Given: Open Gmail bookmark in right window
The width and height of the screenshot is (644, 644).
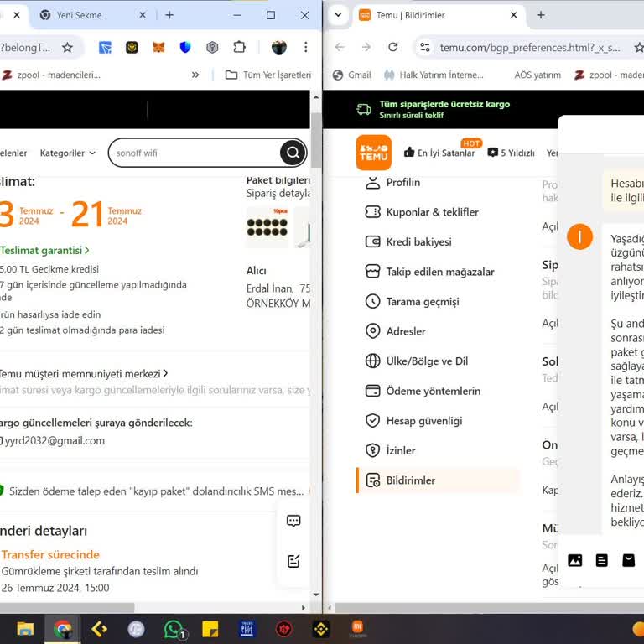Looking at the screenshot, I should pyautogui.click(x=352, y=75).
